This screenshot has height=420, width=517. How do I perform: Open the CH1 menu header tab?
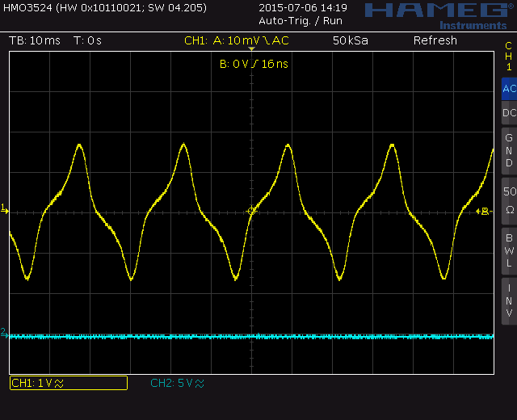pos(509,57)
